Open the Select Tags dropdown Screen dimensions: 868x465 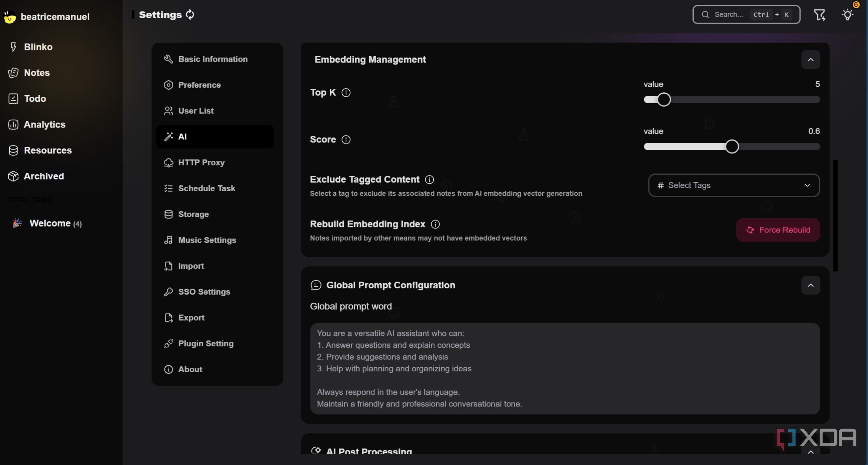pos(734,185)
